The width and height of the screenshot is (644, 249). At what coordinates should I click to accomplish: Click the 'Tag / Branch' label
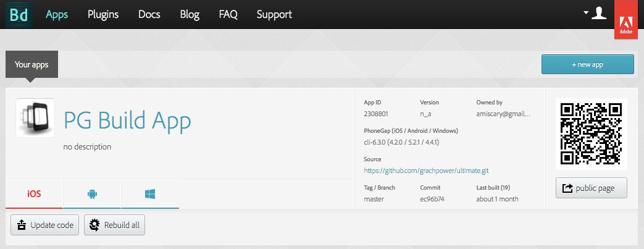coord(380,187)
